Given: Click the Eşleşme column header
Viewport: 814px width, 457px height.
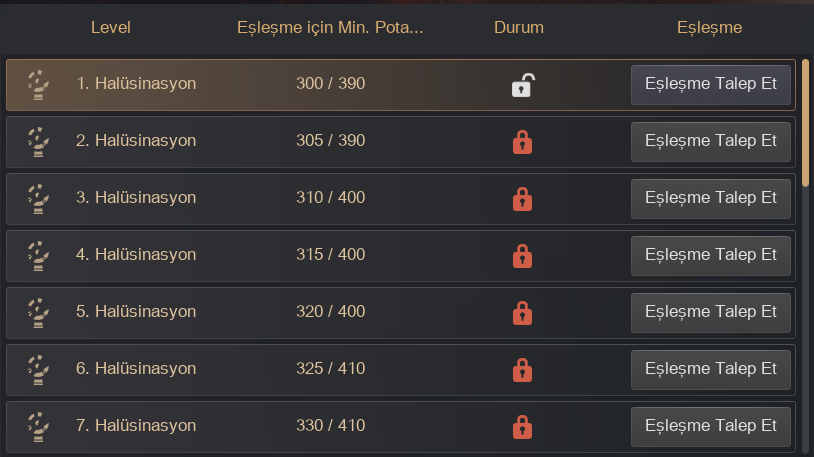Looking at the screenshot, I should point(709,28).
